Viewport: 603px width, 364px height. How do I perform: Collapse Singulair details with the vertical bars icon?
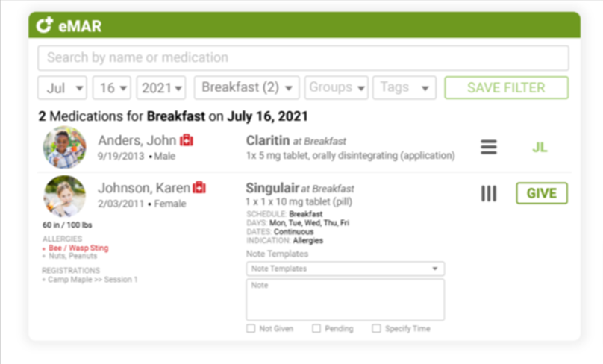pos(489,194)
